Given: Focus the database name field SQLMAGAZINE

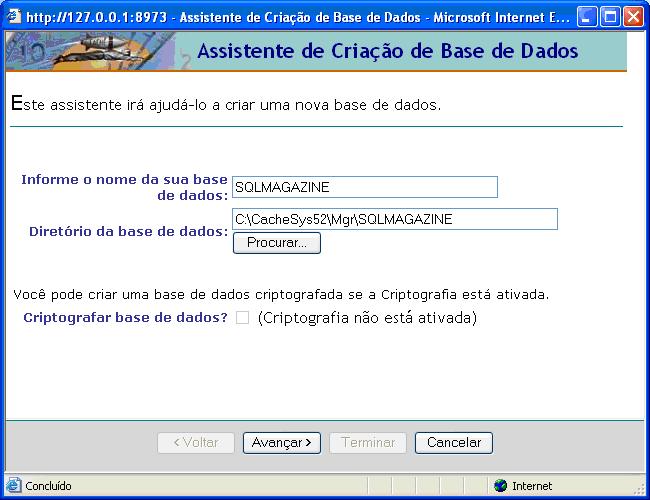Looking at the screenshot, I should 365,187.
